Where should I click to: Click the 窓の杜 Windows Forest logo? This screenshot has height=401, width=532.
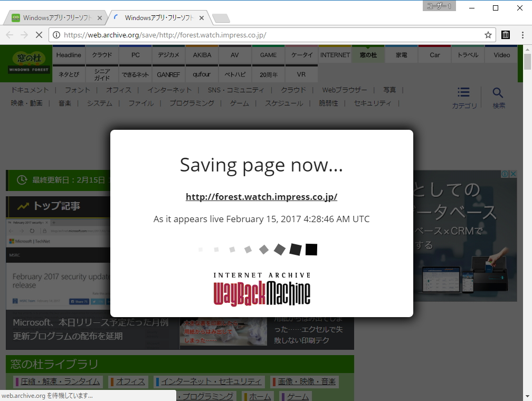[x=29, y=63]
